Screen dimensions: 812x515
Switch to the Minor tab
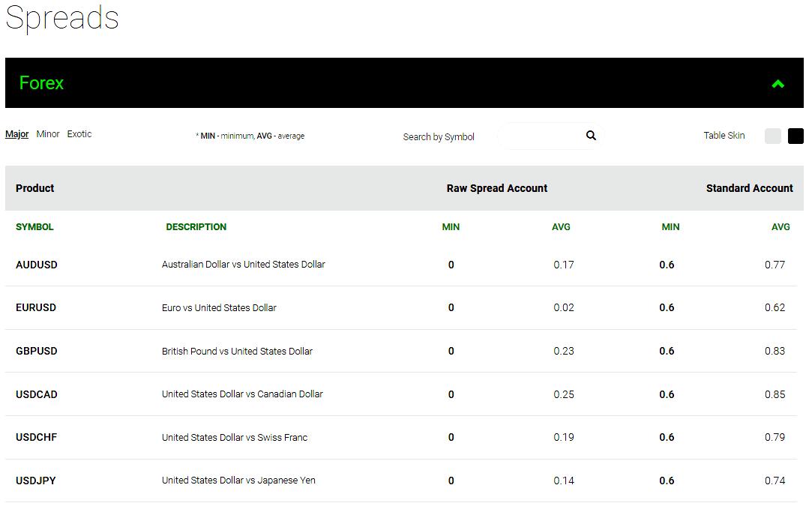pos(48,134)
